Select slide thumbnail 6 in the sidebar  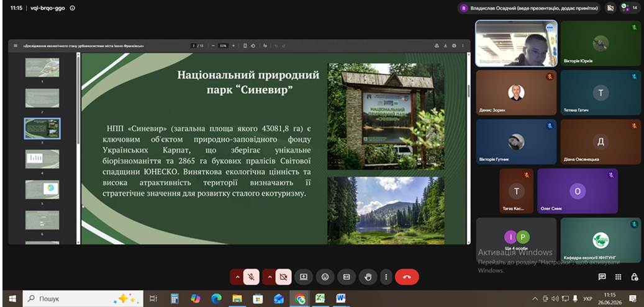(42, 220)
